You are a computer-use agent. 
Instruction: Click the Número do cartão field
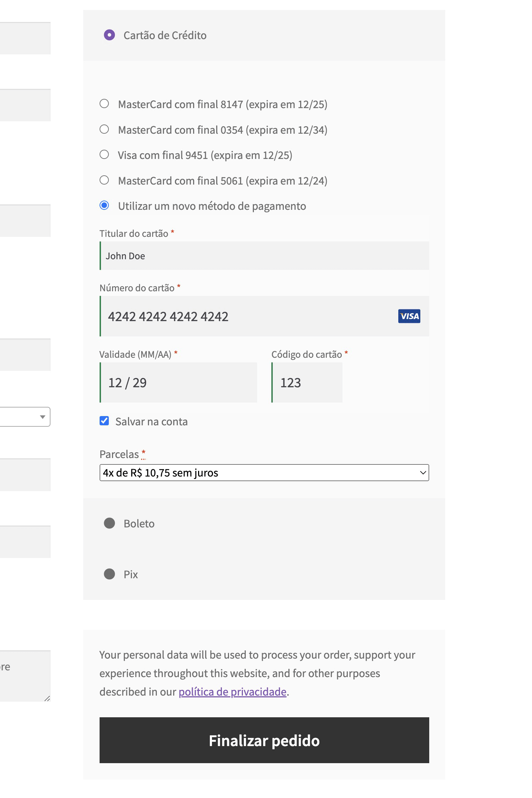(264, 316)
